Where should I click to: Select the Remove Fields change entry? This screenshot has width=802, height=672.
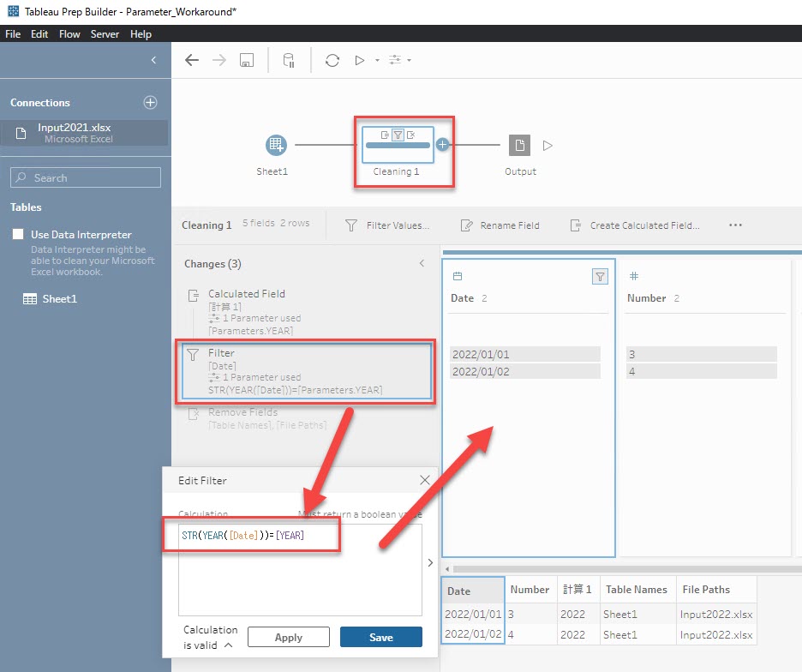pos(307,418)
